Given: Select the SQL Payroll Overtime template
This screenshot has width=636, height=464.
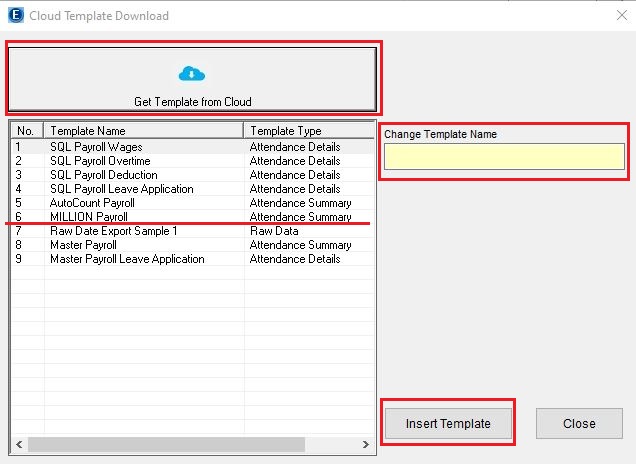Looking at the screenshot, I should 192,161.
